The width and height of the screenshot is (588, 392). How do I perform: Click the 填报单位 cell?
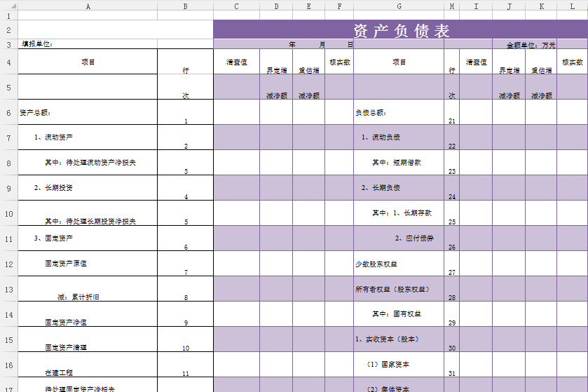pyautogui.click(x=88, y=44)
